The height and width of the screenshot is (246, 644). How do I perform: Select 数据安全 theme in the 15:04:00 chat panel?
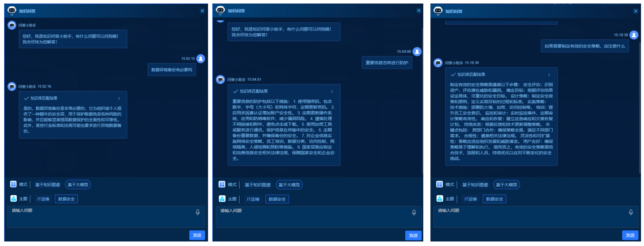277,199
